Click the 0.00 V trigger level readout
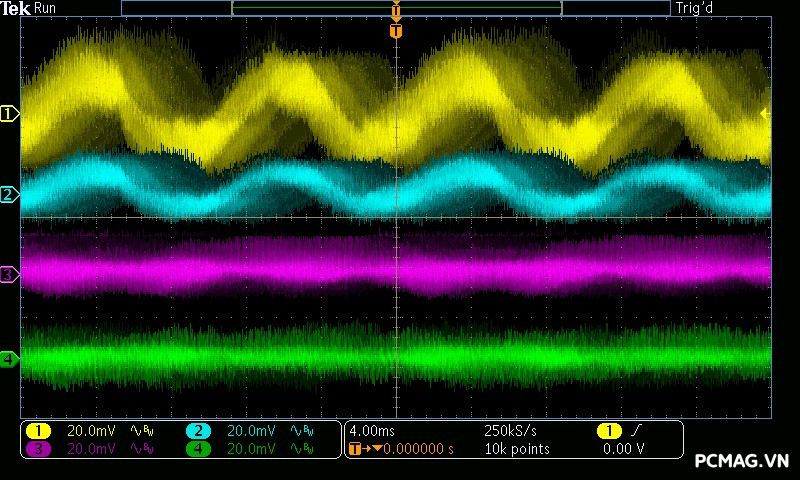This screenshot has height=480, width=800. [623, 449]
